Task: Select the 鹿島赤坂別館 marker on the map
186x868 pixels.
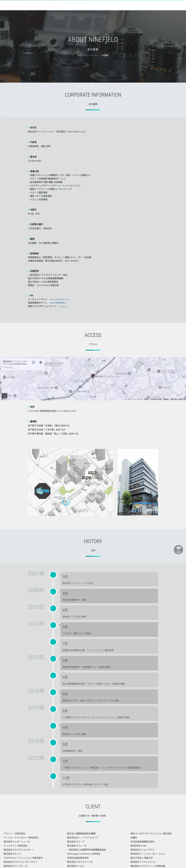Action: [130, 374]
